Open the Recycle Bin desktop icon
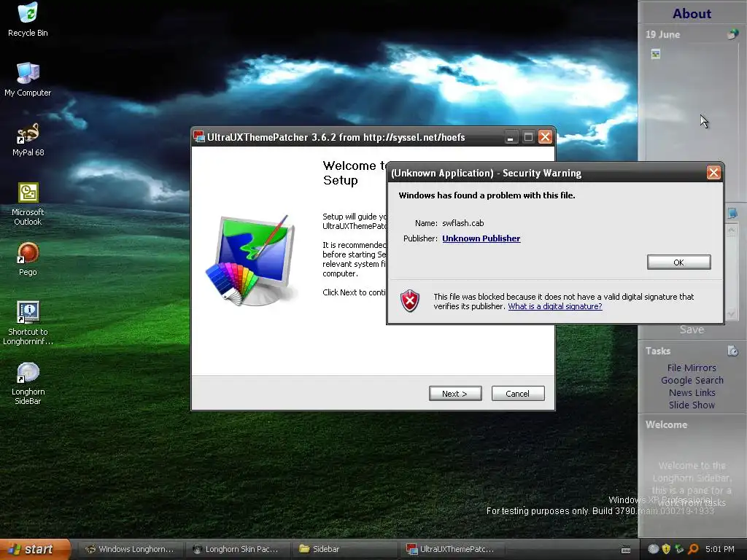Screen dimensions: 747x560 28,19
